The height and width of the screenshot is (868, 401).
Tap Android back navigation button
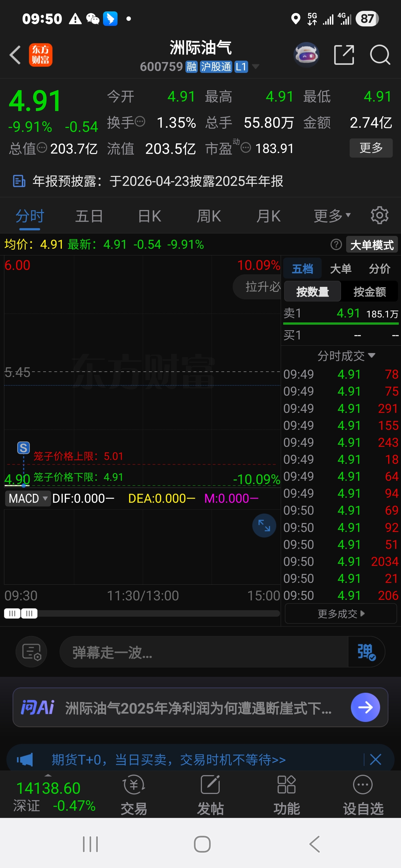314,844
